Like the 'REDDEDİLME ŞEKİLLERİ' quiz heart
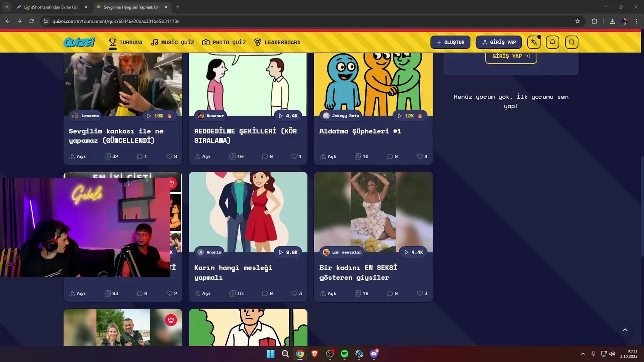This screenshot has width=644, height=362. point(294,156)
